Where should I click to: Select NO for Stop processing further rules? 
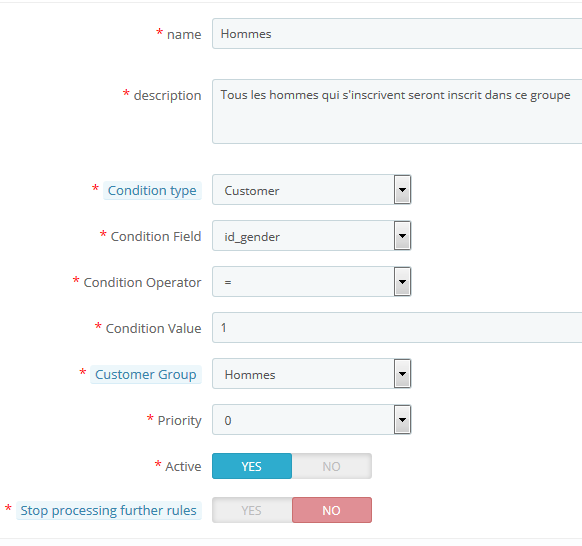(332, 510)
